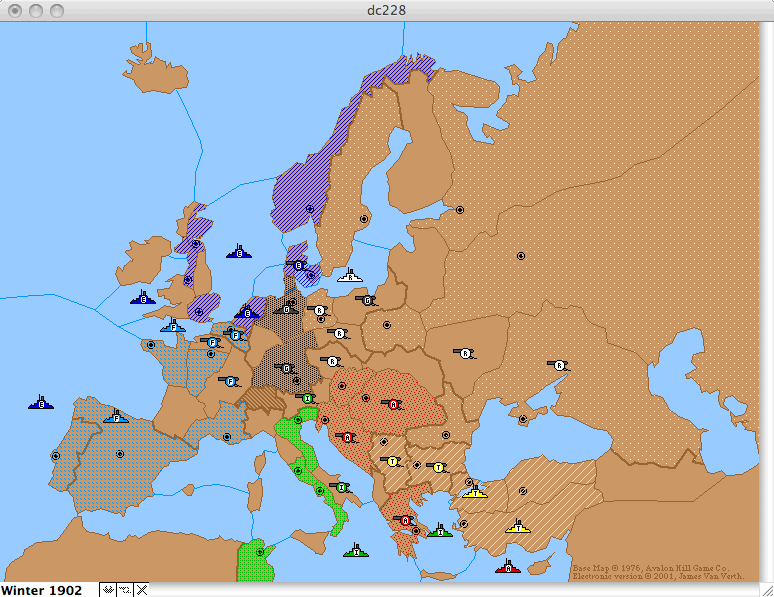Screen dimensions: 774x597
Task: Select the English army in Denmark
Action: pyautogui.click(x=297, y=266)
